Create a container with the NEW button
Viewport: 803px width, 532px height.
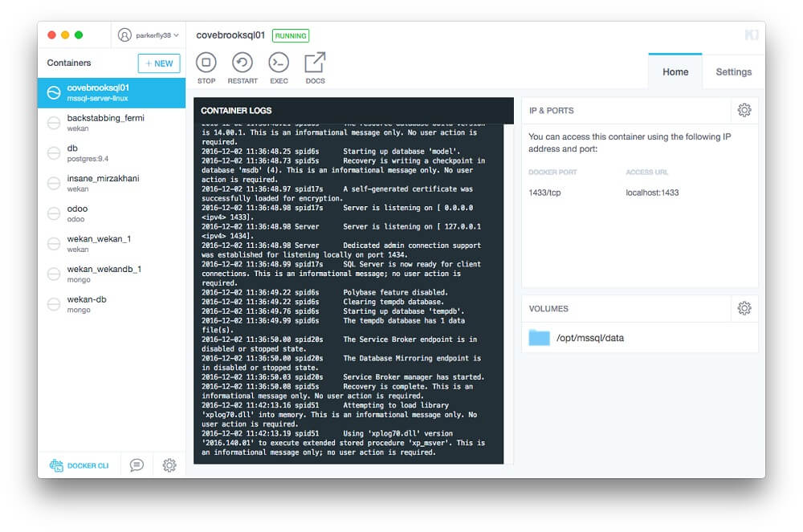(158, 63)
